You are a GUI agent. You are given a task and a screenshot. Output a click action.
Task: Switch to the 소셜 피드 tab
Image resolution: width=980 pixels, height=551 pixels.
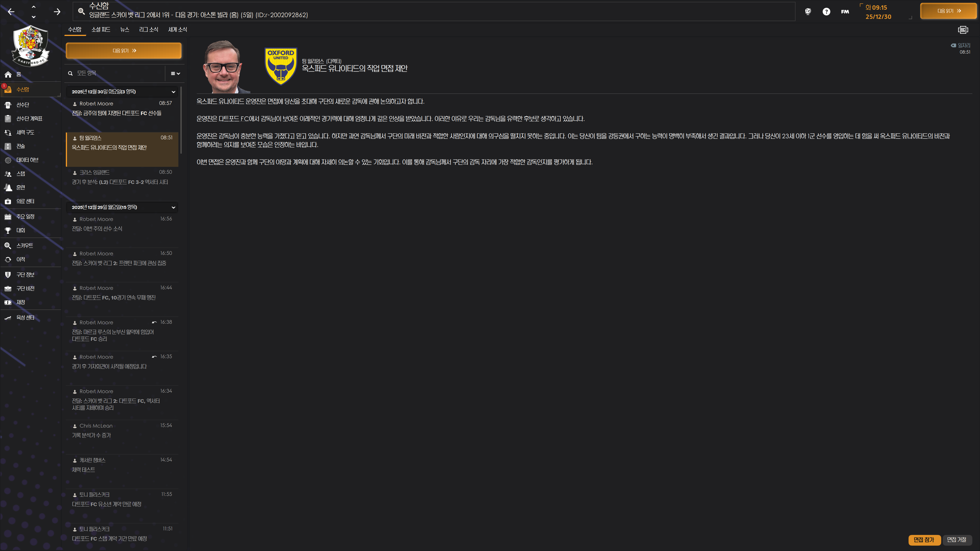101,29
